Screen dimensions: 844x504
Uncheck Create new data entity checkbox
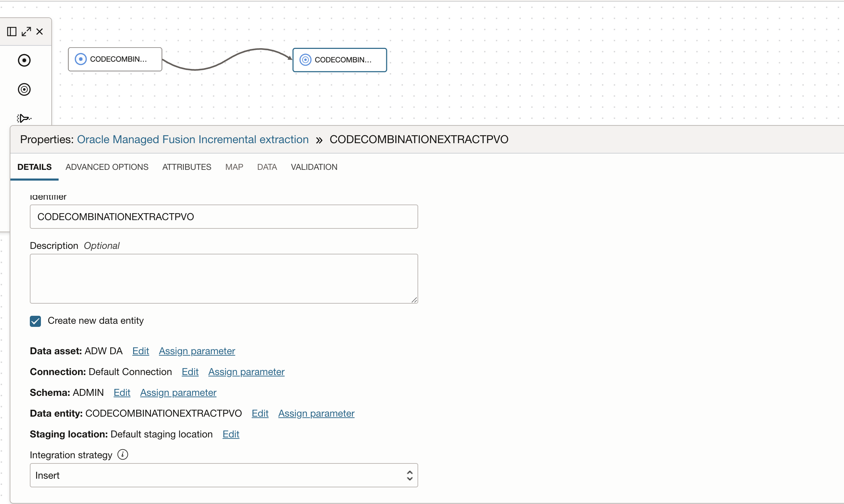click(35, 321)
